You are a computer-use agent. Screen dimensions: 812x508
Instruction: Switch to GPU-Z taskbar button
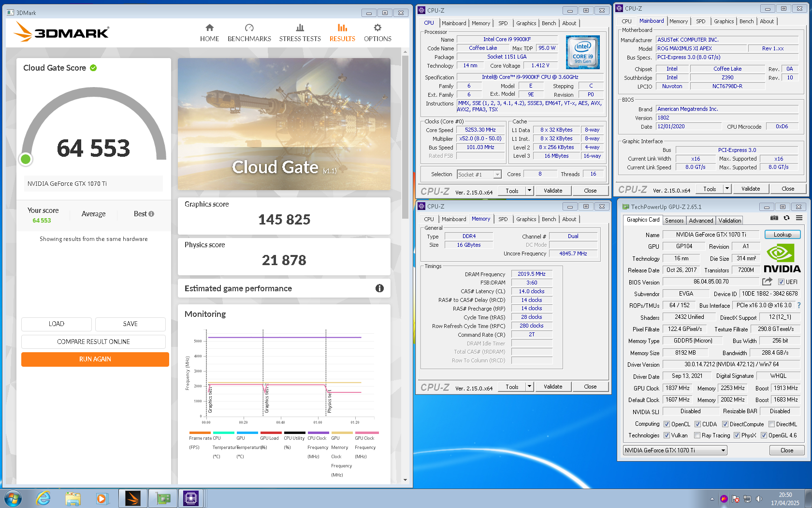coord(163,498)
